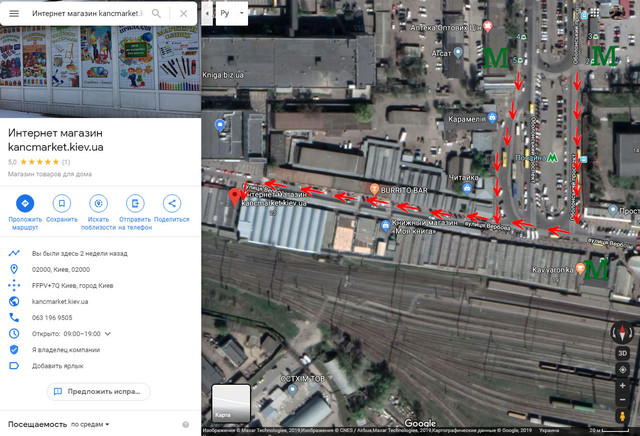This screenshot has height=436, width=640.
Task: Click Я владелец компании
Action: pyautogui.click(x=66, y=349)
